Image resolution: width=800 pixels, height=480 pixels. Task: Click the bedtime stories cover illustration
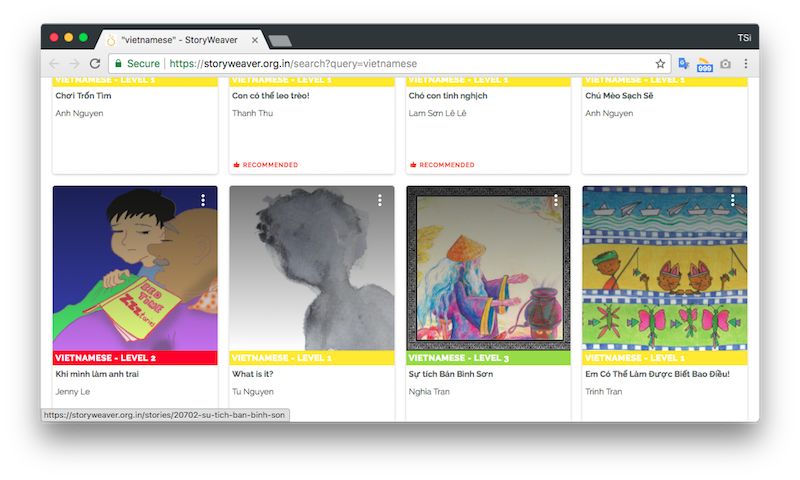135,268
